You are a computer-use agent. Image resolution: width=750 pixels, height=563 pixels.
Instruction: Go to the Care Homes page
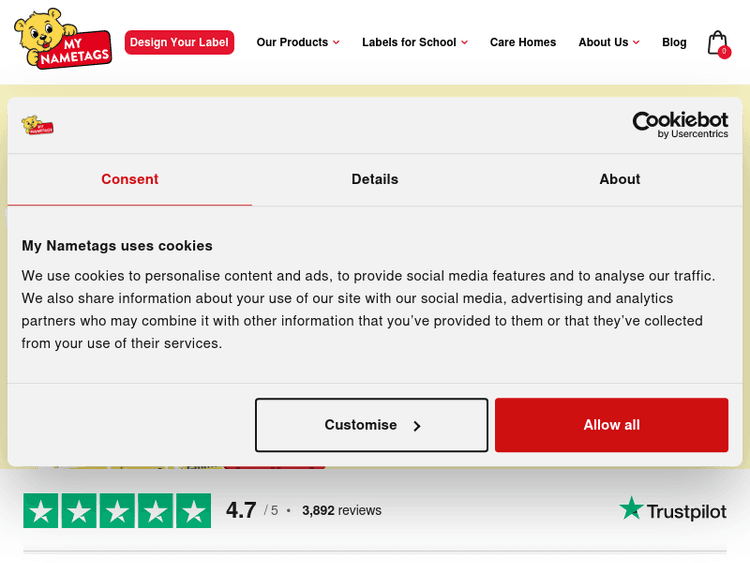pyautogui.click(x=523, y=42)
